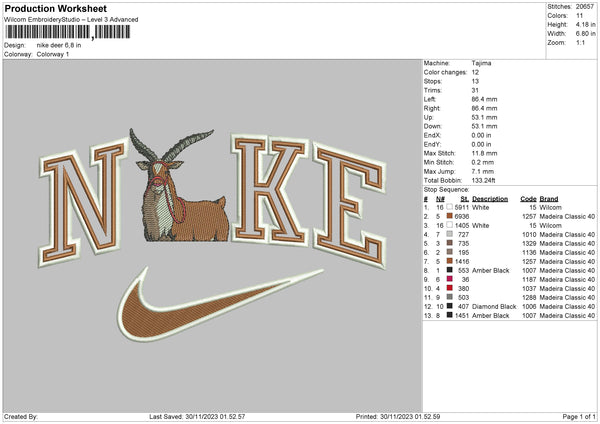
Task: Click the Colors value 11
Action: click(579, 16)
